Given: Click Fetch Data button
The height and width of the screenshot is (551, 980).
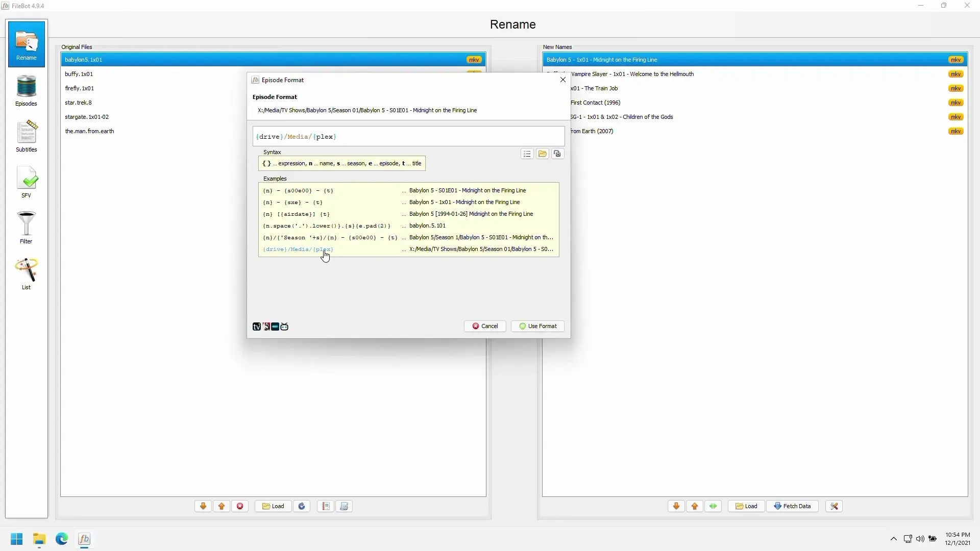Looking at the screenshot, I should pyautogui.click(x=792, y=506).
